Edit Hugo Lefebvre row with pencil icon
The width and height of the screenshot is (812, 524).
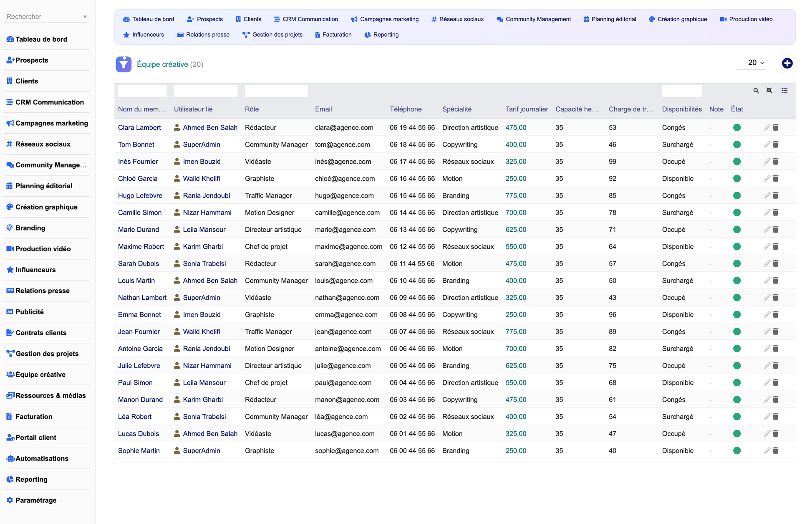[767, 195]
